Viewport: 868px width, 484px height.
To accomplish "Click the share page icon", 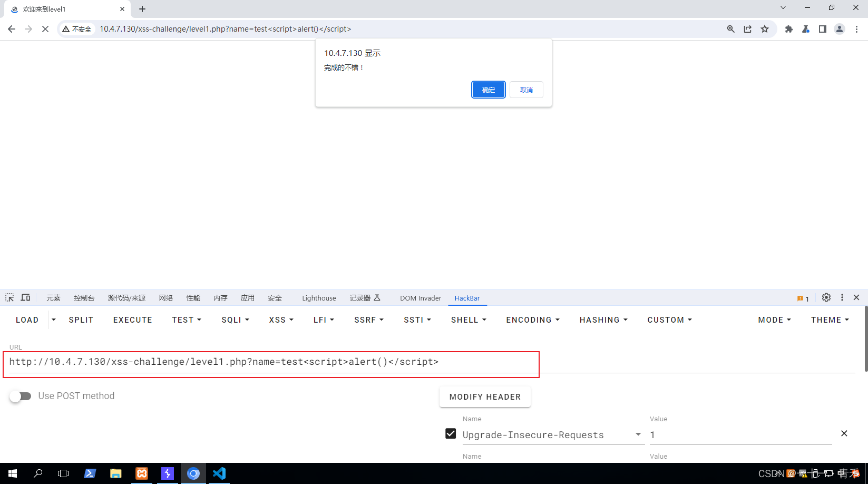I will coord(748,29).
